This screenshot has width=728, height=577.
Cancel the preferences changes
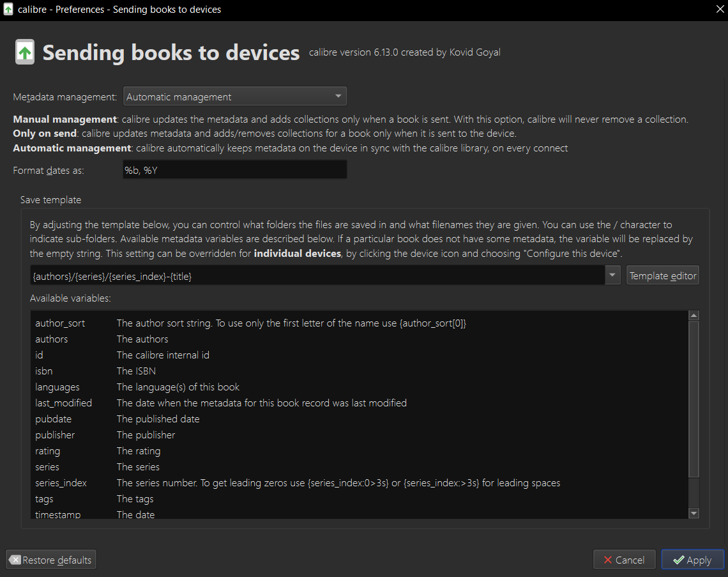pyautogui.click(x=624, y=560)
